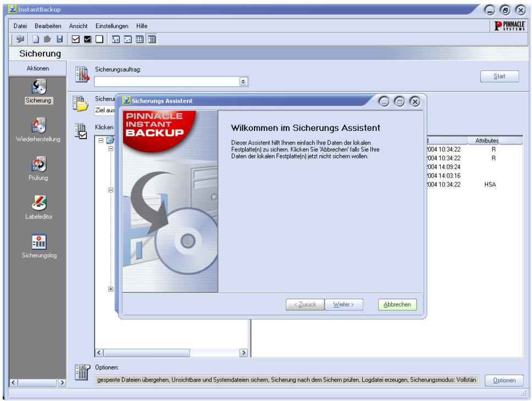The image size is (532, 401).
Task: Click the network computers toolbar icon
Action: tap(20, 39)
